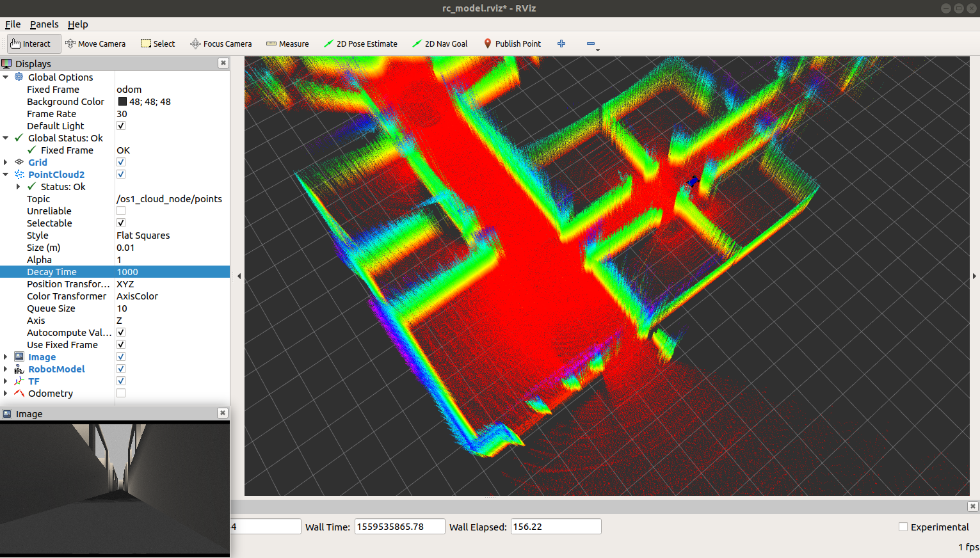Image resolution: width=980 pixels, height=558 pixels.
Task: Disable the Image display checkbox
Action: [121, 356]
